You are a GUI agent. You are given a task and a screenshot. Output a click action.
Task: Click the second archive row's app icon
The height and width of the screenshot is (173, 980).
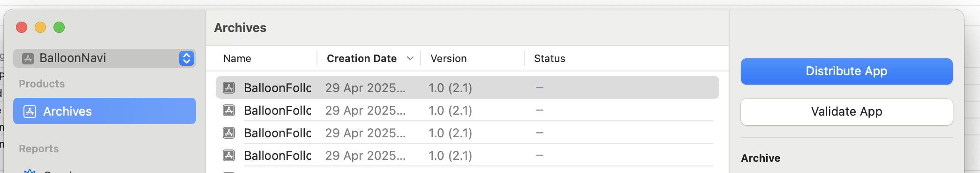coord(229,110)
